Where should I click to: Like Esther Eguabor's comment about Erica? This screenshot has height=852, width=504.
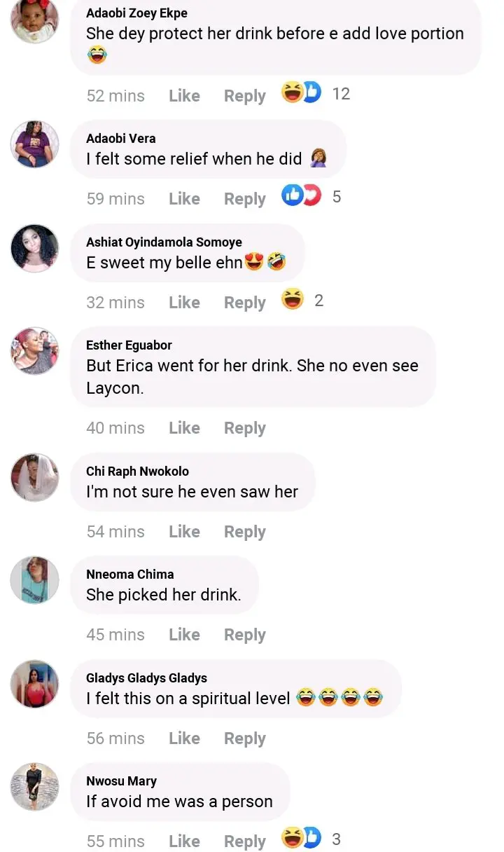(184, 428)
